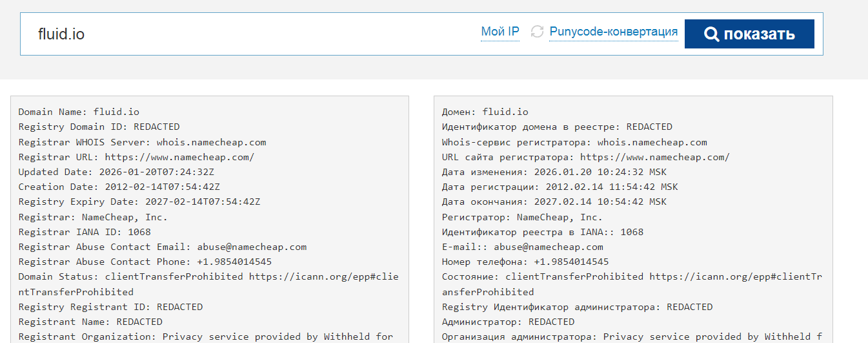868x343 pixels.
Task: Open the Мой IP link
Action: click(x=500, y=32)
